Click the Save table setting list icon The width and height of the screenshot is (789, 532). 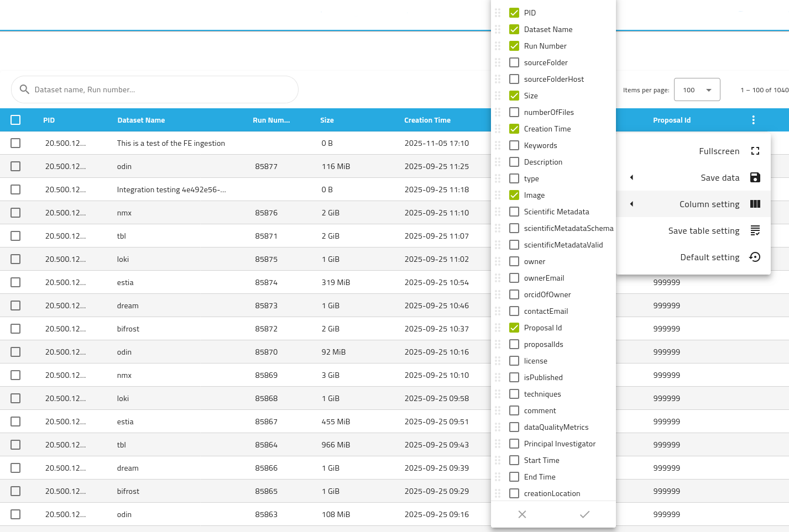755,230
